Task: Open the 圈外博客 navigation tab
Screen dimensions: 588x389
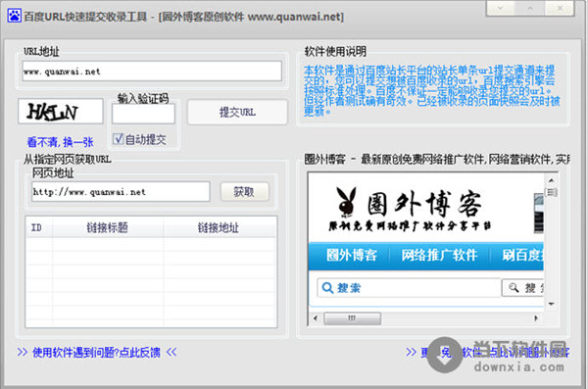Action: tap(352, 255)
